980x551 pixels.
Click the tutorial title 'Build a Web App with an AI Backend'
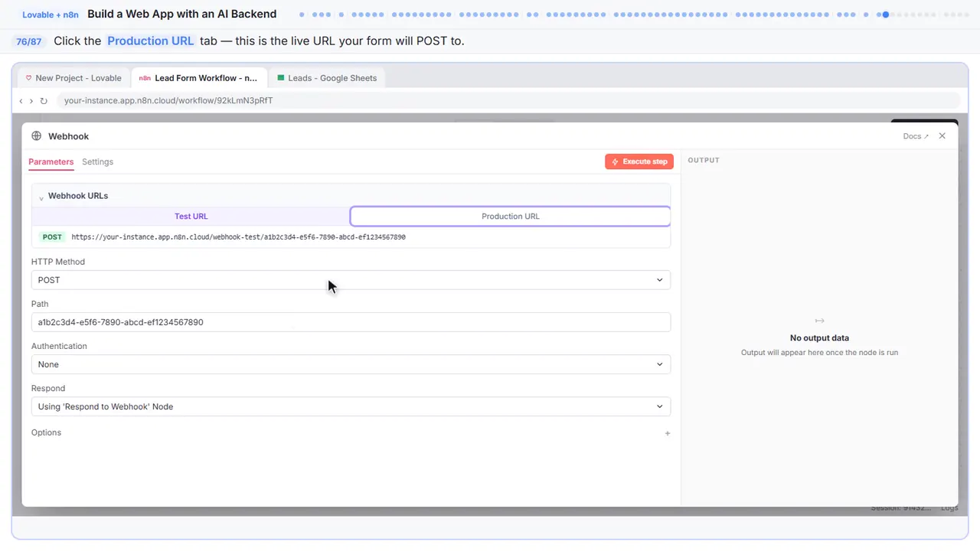coord(182,15)
